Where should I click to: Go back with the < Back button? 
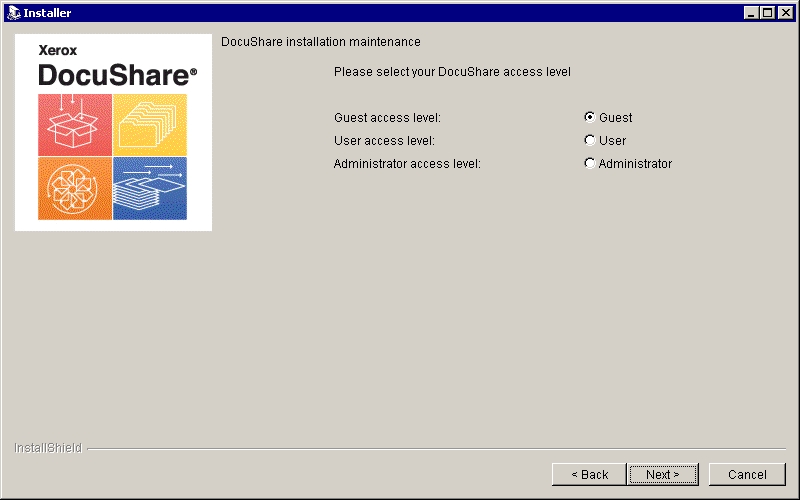point(589,474)
